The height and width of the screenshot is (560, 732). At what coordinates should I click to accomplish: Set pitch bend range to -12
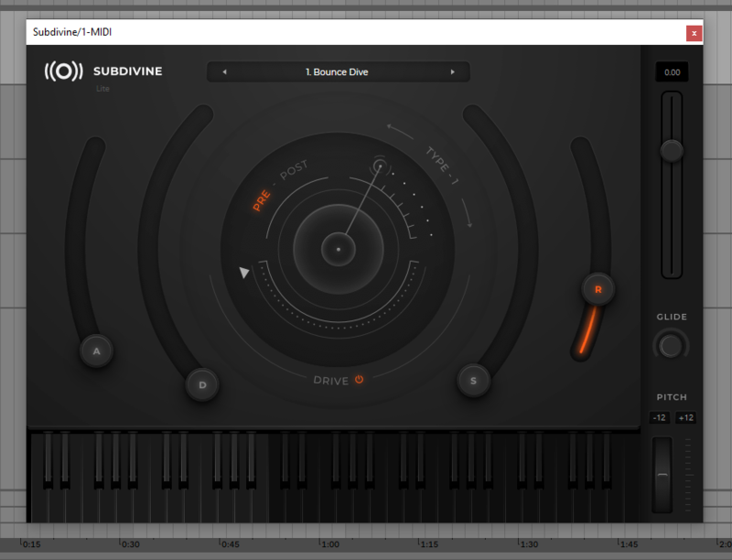coord(659,417)
